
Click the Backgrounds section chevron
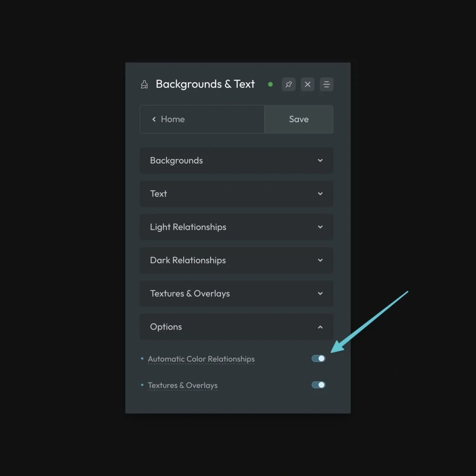click(320, 160)
